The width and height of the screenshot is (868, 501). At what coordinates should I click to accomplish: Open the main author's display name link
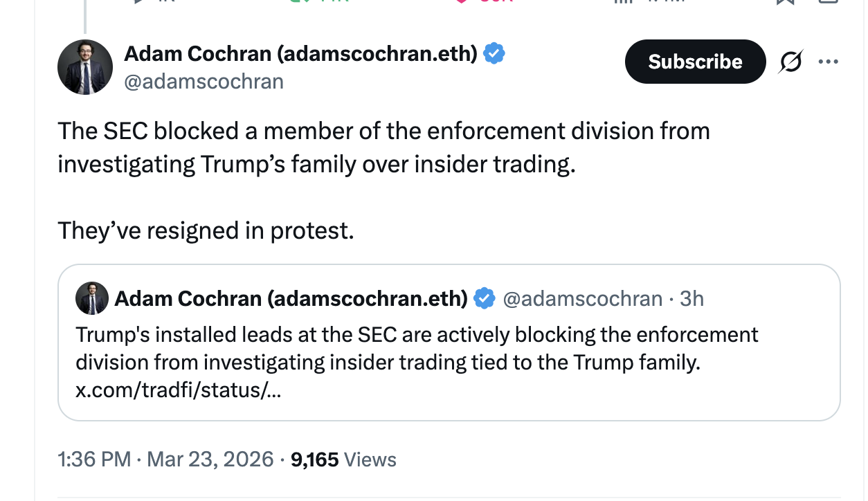tap(300, 53)
